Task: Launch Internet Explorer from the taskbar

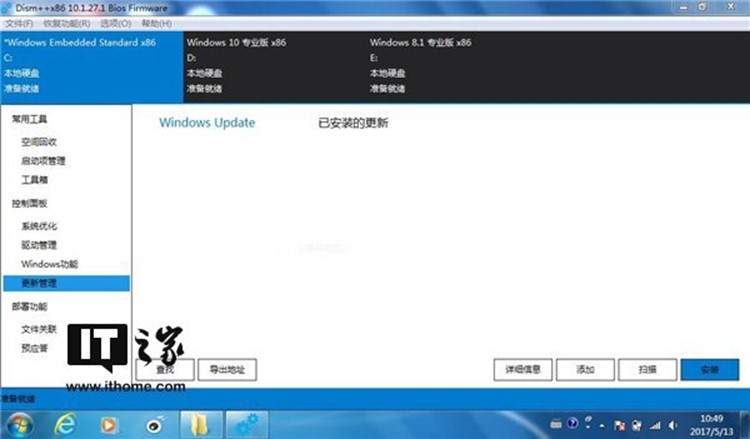Action: pyautogui.click(x=68, y=424)
